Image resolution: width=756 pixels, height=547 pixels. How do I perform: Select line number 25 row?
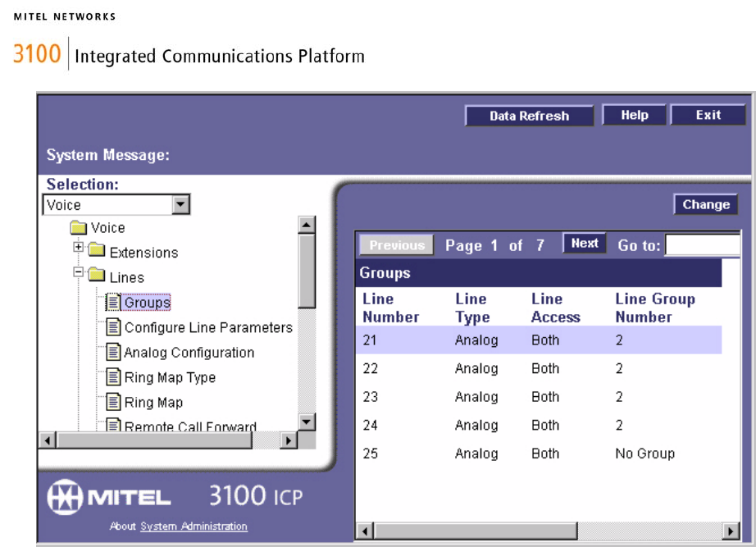[539, 454]
